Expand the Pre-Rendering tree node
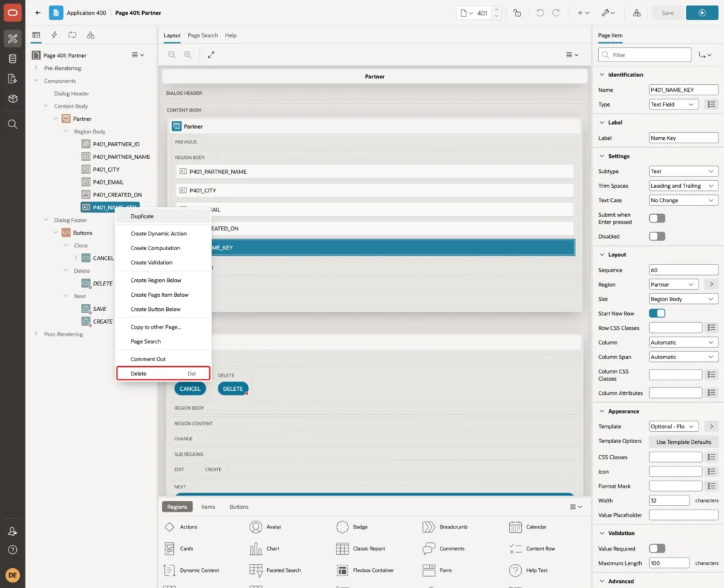The height and width of the screenshot is (588, 724). tap(35, 68)
